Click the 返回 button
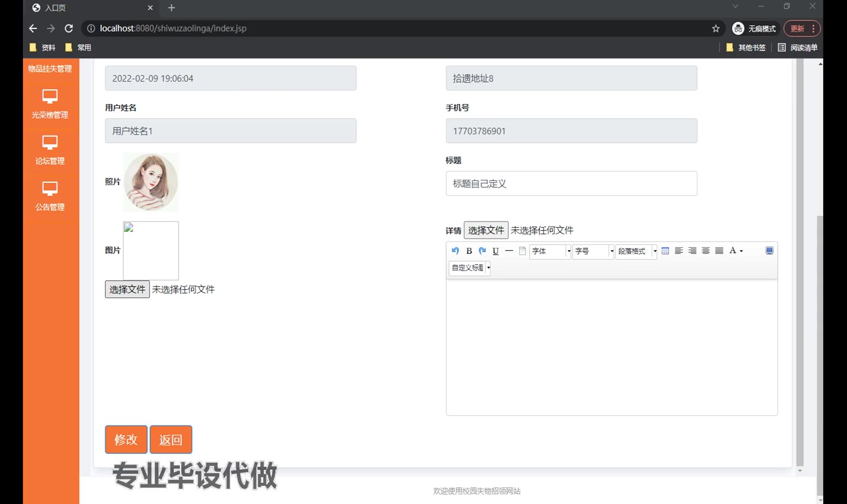The height and width of the screenshot is (504, 847). [x=171, y=440]
